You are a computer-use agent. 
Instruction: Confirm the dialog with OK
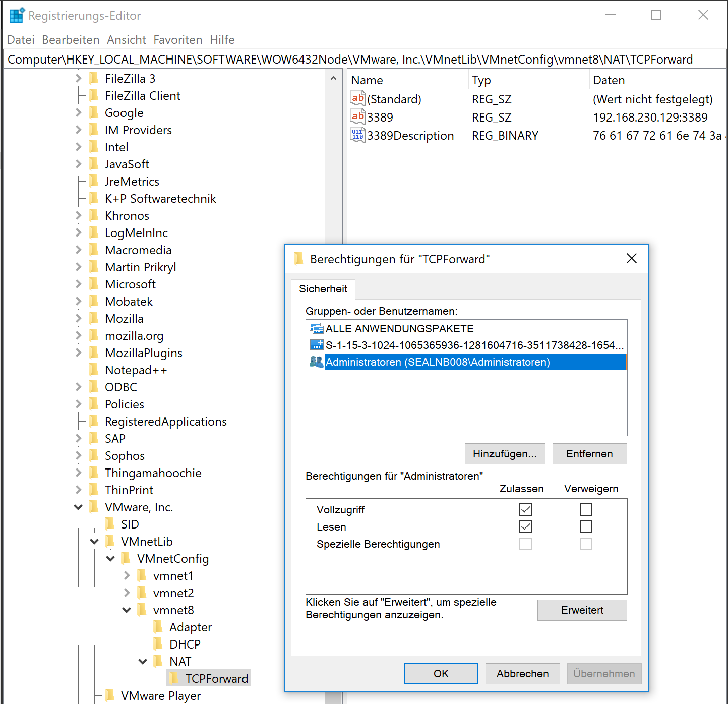click(x=441, y=673)
